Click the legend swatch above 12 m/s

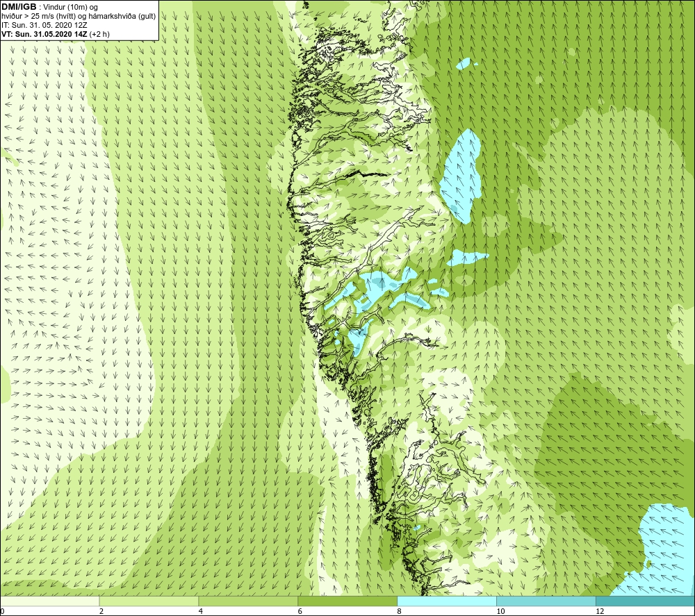(x=646, y=601)
